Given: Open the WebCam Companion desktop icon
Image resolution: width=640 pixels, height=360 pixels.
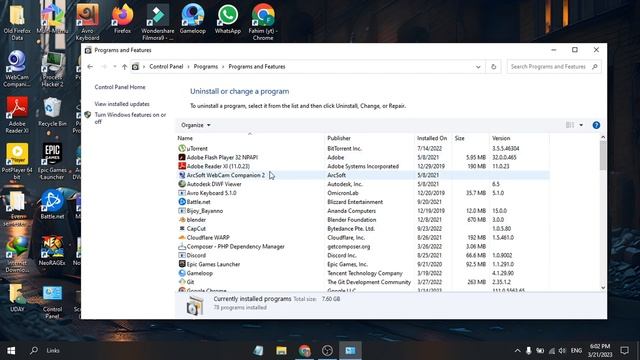Looking at the screenshot, I should pos(17,69).
